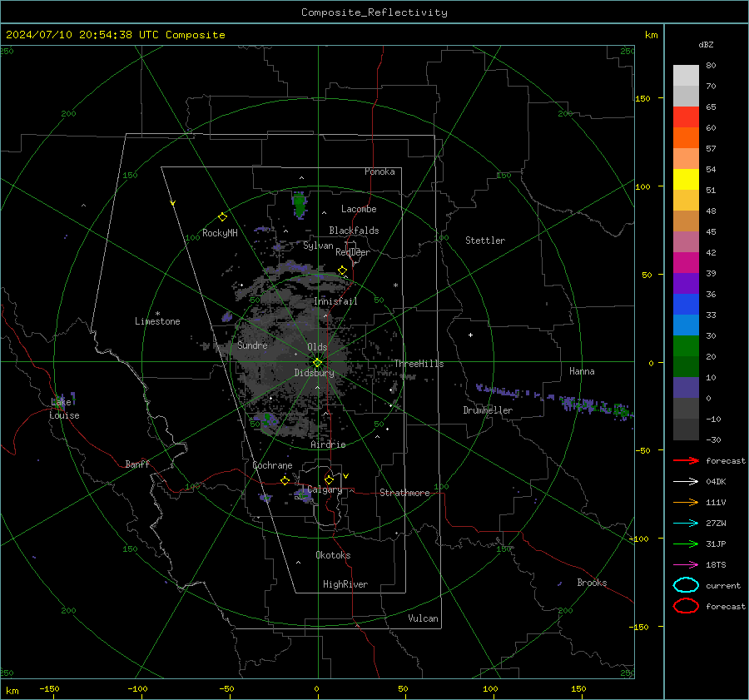Click the Lacombe city label
This screenshot has width=749, height=700.
tap(359, 209)
